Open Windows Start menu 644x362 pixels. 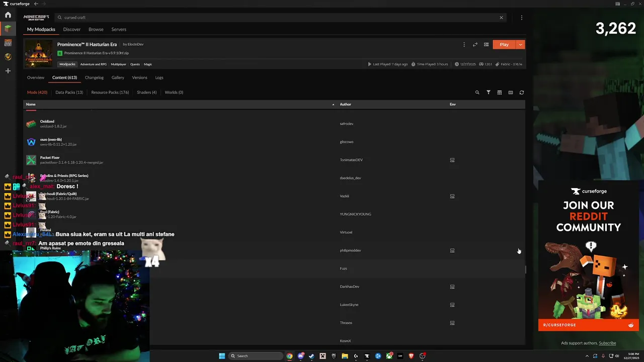coord(222,356)
